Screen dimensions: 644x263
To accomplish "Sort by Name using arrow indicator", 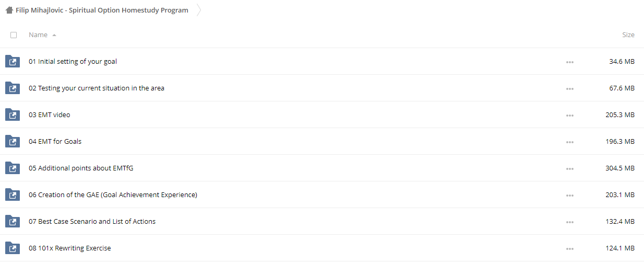I will coord(54,35).
